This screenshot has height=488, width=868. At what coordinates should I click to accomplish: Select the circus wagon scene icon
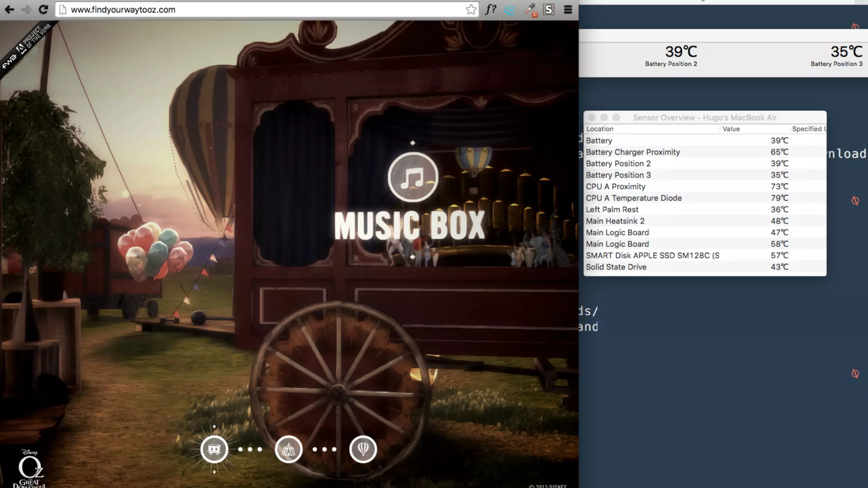pos(214,449)
